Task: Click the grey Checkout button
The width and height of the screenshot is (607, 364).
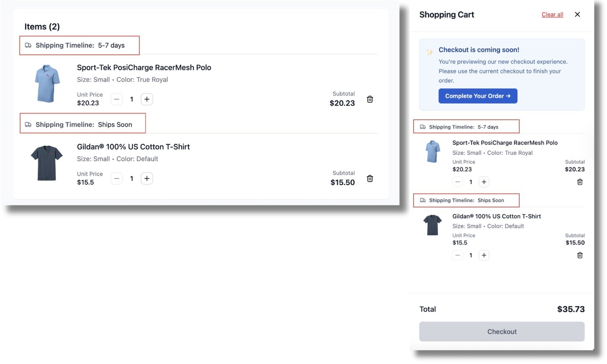Action: click(x=502, y=332)
